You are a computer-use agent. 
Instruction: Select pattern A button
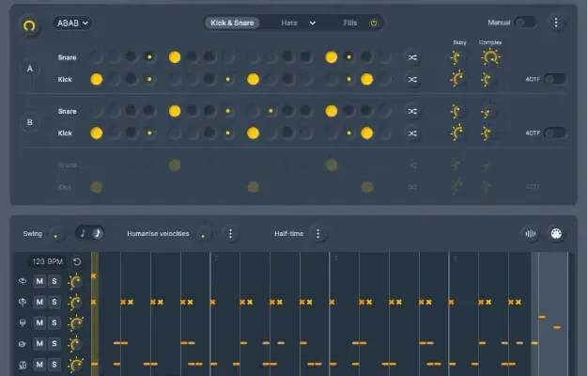coord(29,69)
